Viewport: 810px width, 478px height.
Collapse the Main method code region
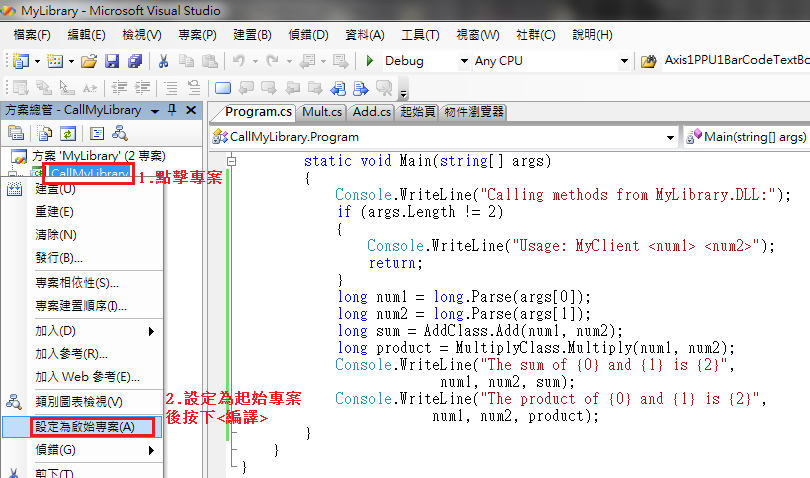pos(231,161)
